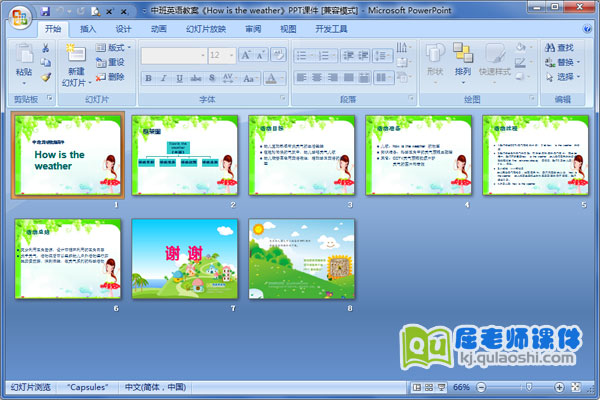The image size is (600, 400).
Task: Select slide 7 谢谢 thumbnail
Action: click(185, 259)
